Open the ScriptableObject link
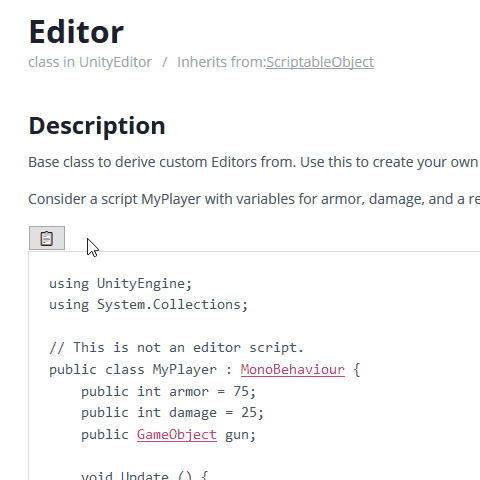480x480 pixels. tap(320, 62)
